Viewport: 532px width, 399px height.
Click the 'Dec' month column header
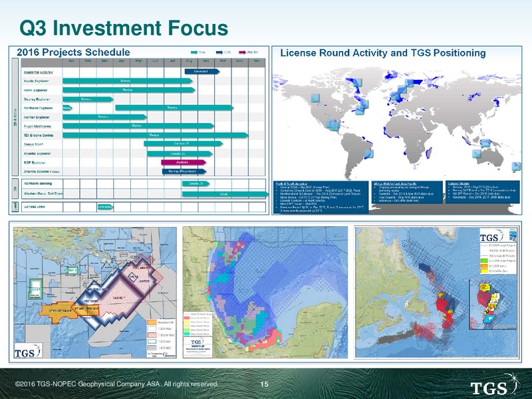click(257, 61)
